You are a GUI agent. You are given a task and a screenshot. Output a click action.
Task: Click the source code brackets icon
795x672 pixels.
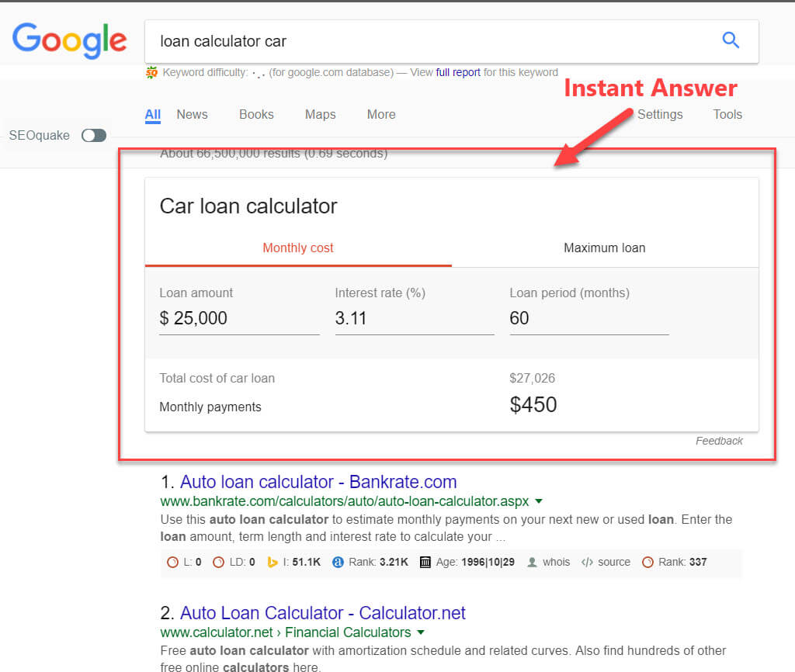tap(587, 562)
